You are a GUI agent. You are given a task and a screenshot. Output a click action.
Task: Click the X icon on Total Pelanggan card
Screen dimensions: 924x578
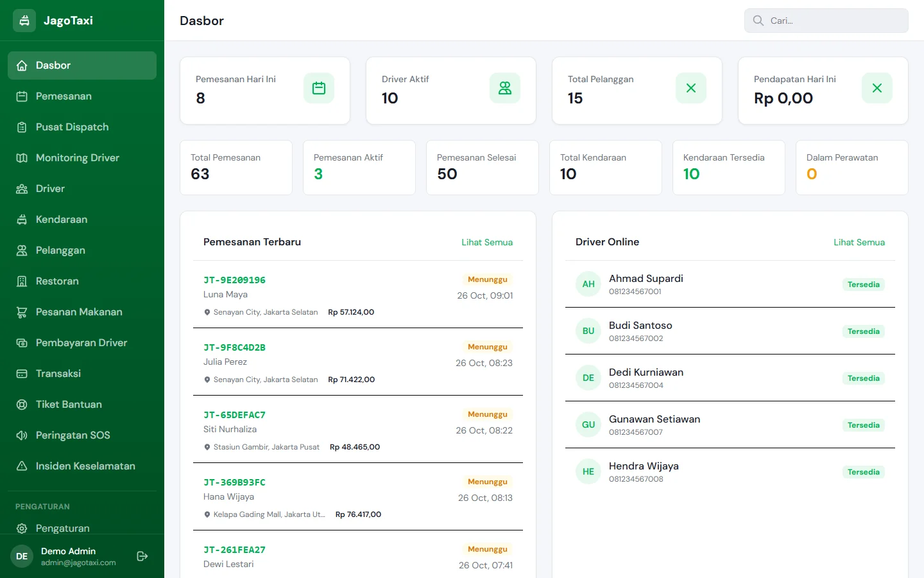tap(691, 88)
